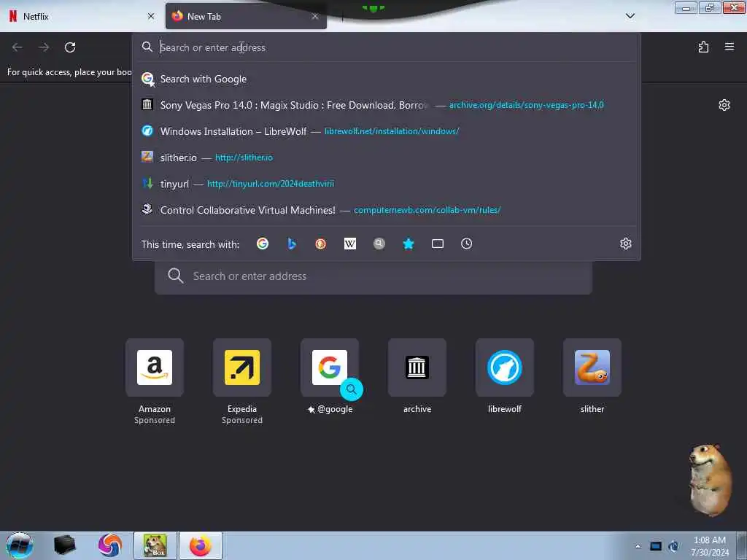Launch the swirl-logo taskbar app
The width and height of the screenshot is (747, 560).
110,545
